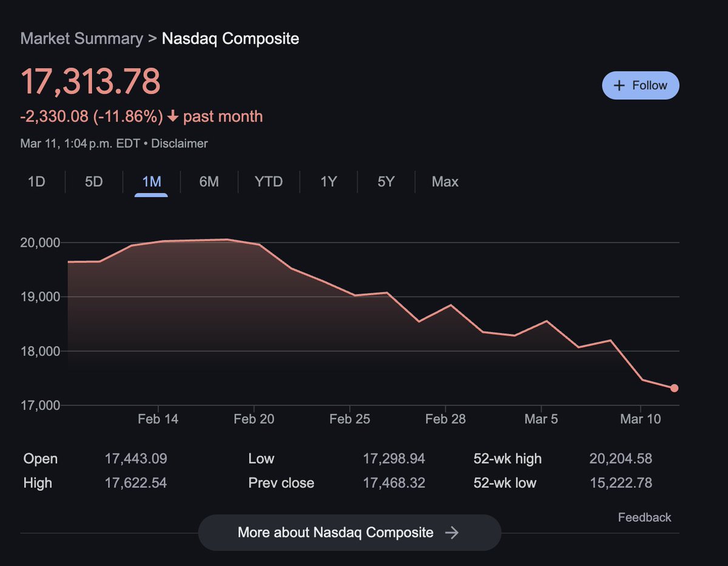Follow the Nasdaq Composite index

640,85
